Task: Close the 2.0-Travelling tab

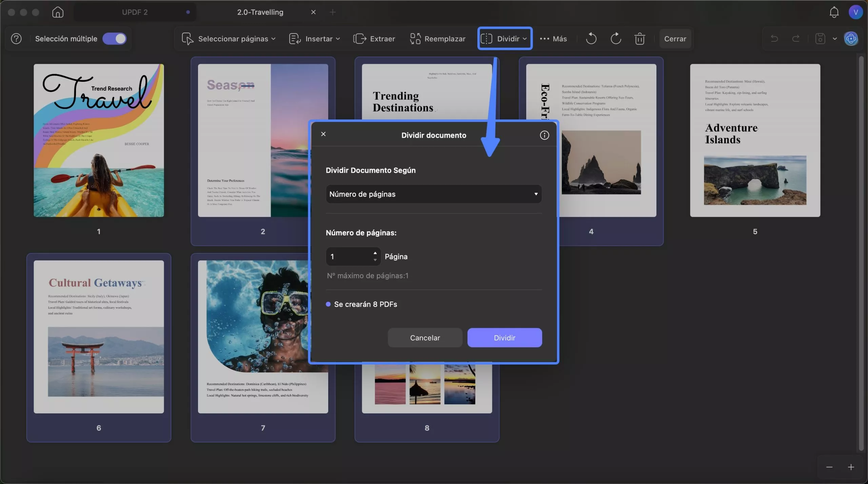Action: tap(313, 12)
